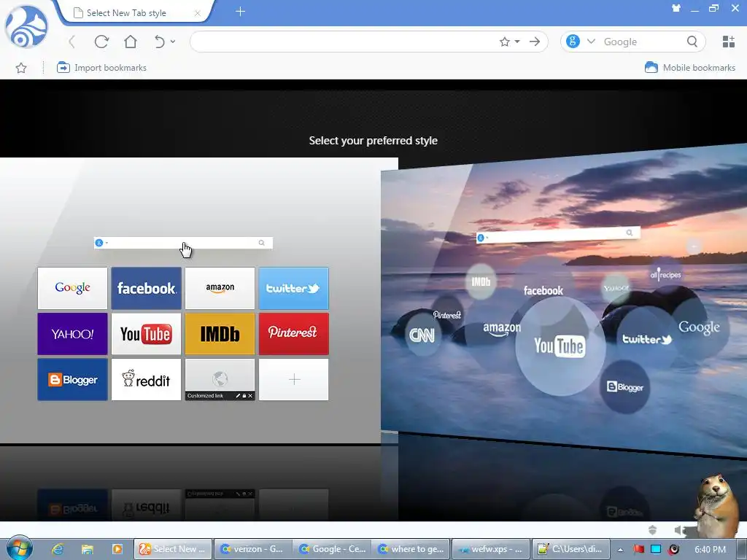Open the Windows Start button
This screenshot has width=747, height=560.
point(20,548)
